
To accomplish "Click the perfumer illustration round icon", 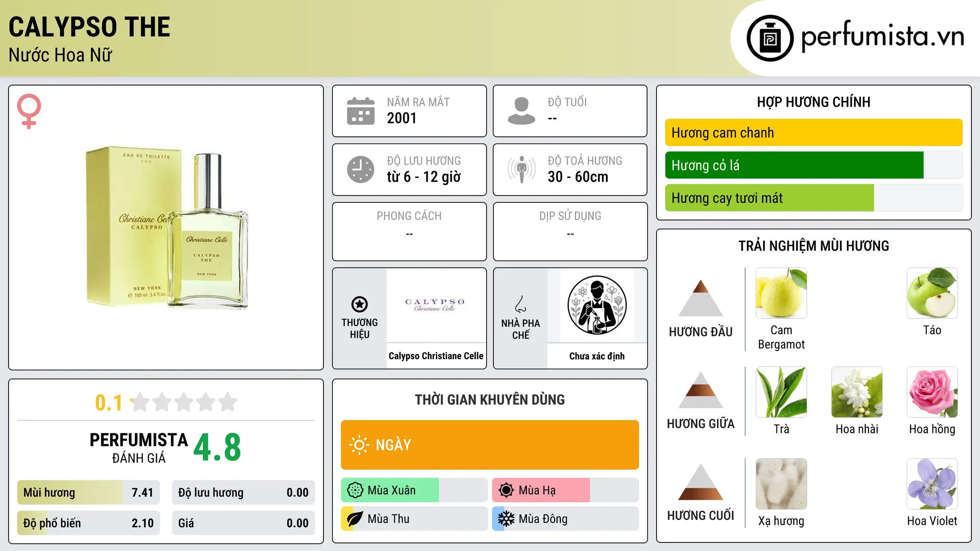I will point(597,305).
